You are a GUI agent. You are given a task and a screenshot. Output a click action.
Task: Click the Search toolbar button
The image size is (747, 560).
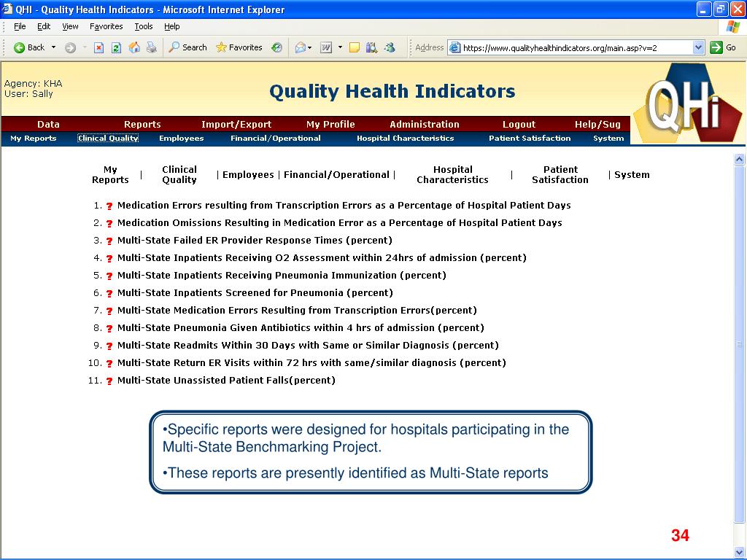187,47
